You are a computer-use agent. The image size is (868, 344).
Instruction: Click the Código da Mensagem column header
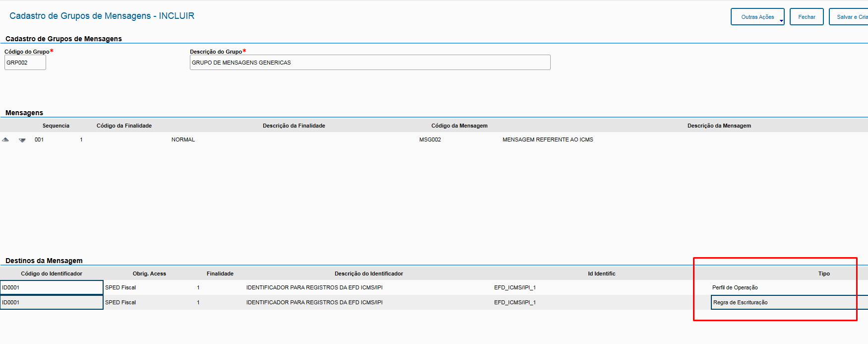click(459, 126)
